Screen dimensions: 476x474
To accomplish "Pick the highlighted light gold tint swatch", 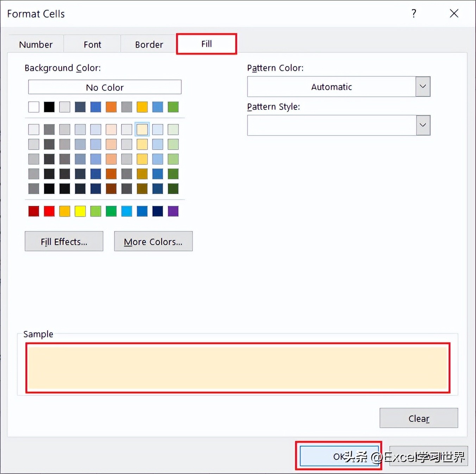I will (x=142, y=129).
